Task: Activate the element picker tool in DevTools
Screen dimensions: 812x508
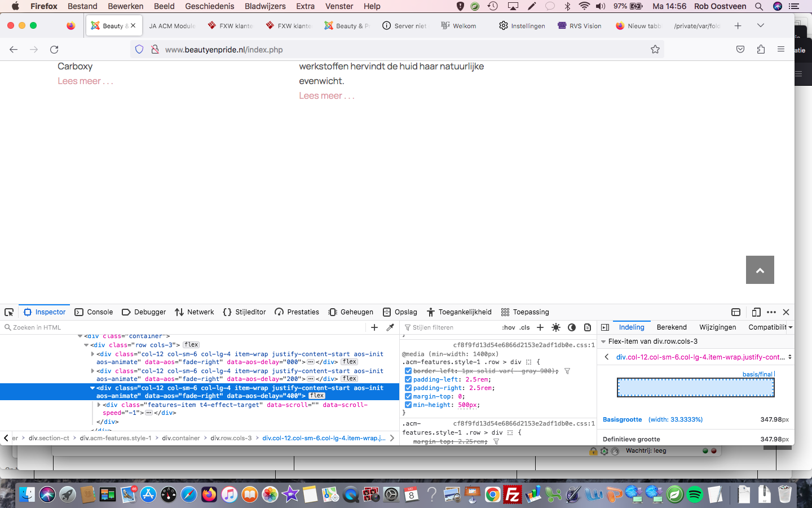Action: 9,312
